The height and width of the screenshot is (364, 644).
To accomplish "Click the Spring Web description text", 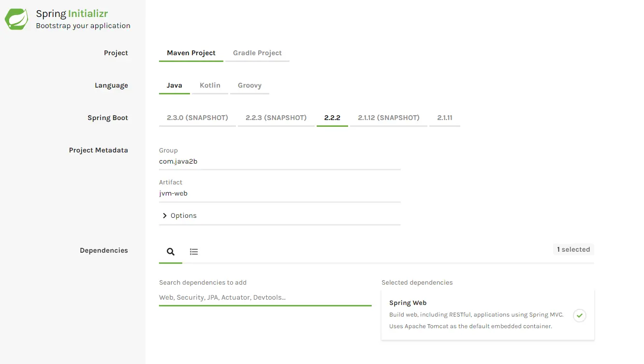I will coord(476,320).
